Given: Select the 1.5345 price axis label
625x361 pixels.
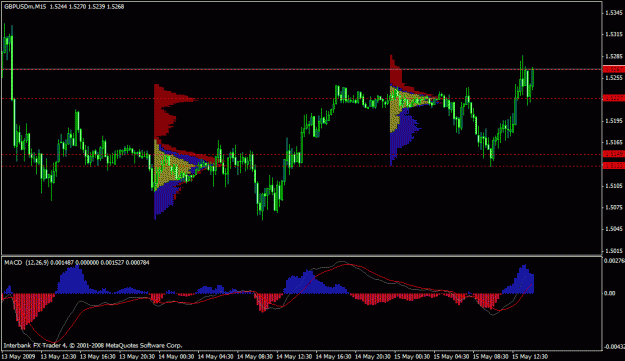Looking at the screenshot, I should pyautogui.click(x=614, y=13).
